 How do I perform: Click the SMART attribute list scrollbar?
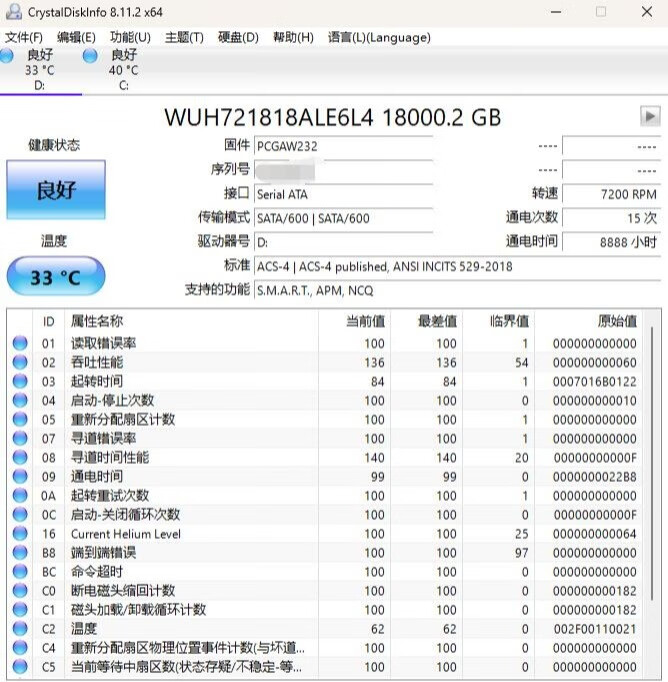point(652,463)
